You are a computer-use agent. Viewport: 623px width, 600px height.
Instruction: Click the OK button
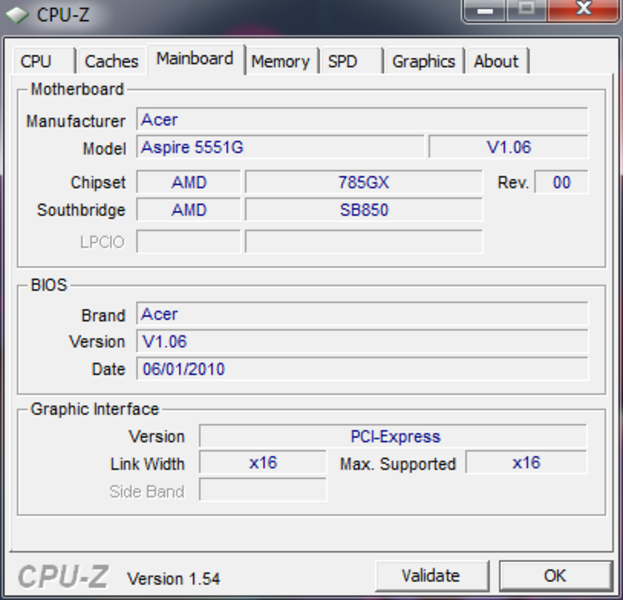point(555,575)
